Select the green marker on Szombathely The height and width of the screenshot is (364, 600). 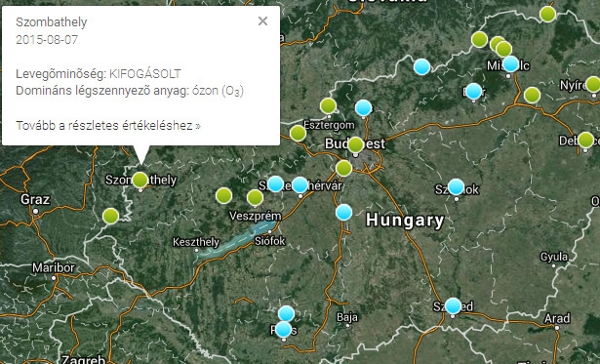click(140, 180)
